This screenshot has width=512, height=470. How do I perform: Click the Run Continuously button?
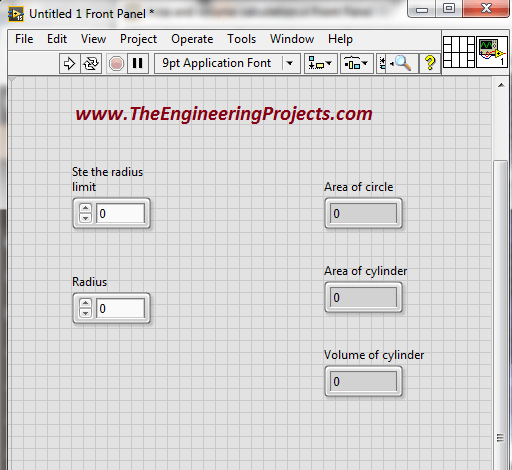click(x=91, y=63)
